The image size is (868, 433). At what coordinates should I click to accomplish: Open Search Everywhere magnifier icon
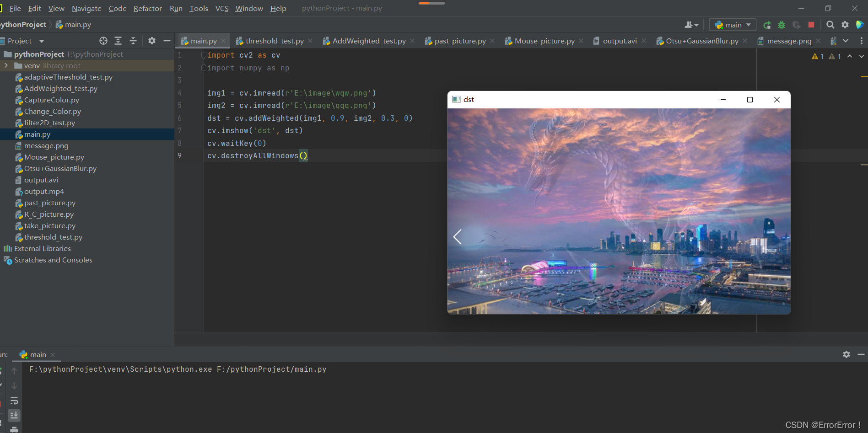tap(830, 25)
